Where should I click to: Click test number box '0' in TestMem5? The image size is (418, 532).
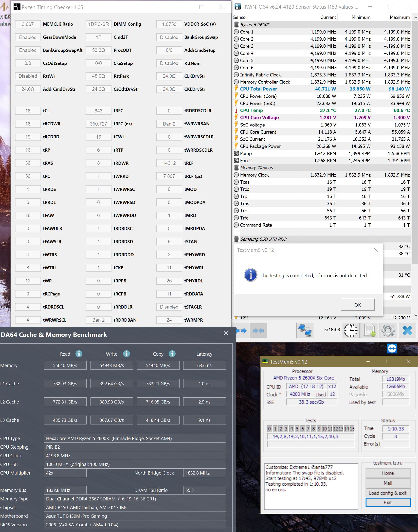click(x=270, y=429)
